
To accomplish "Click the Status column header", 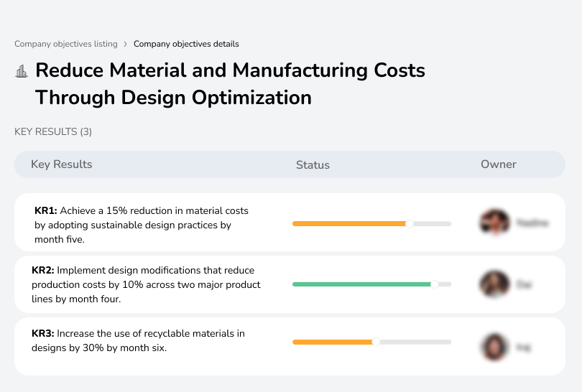I will [313, 165].
